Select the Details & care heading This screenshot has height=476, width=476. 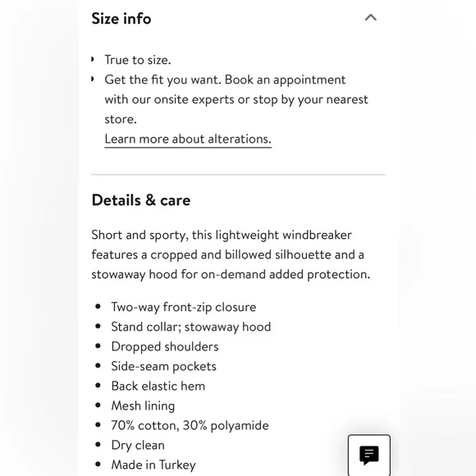141,200
